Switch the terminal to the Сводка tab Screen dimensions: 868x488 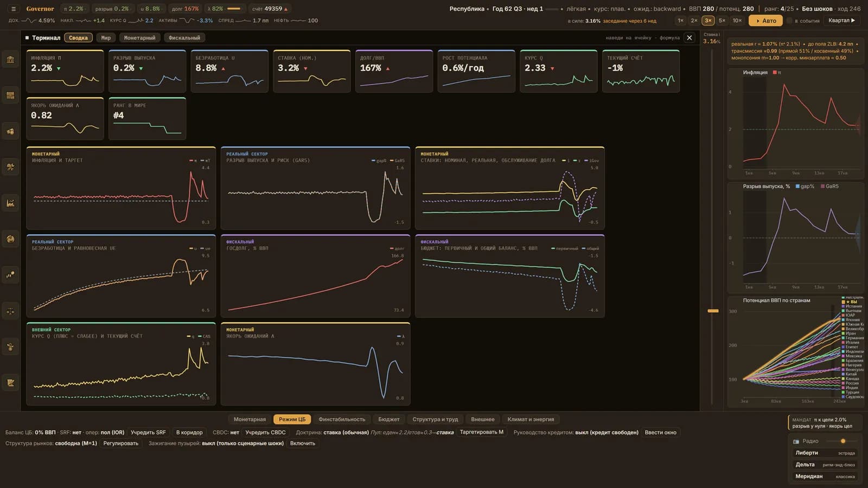click(78, 38)
